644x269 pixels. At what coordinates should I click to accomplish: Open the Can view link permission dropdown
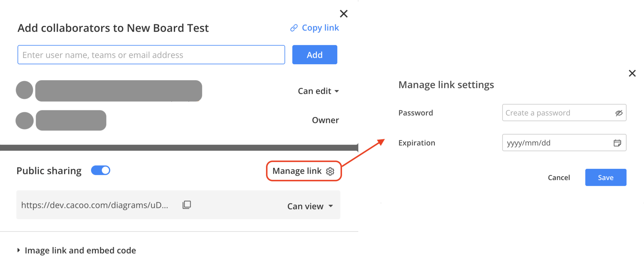(310, 206)
